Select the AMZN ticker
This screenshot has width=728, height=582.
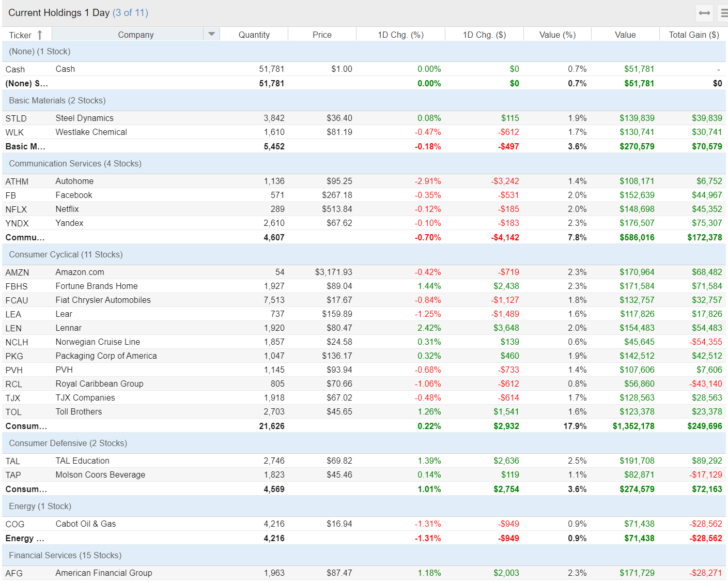coord(18,272)
